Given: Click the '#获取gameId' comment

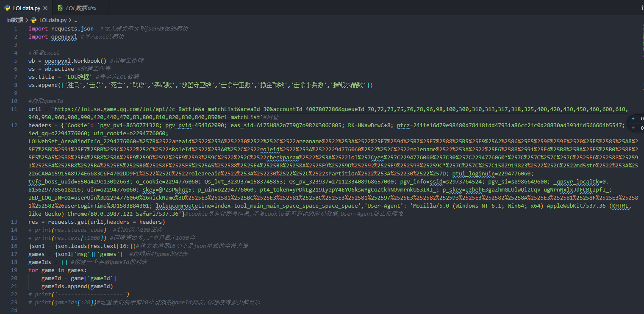Looking at the screenshot, I should pos(46,101).
